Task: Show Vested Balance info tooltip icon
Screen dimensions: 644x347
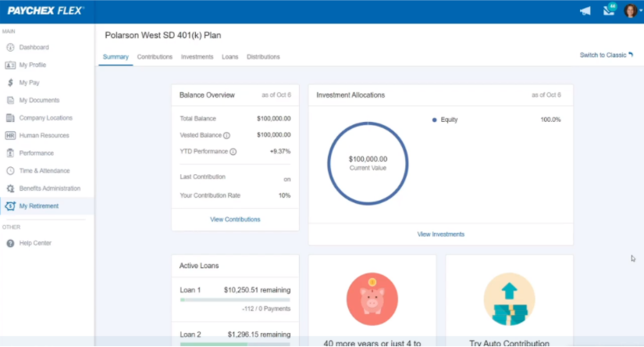Action: click(227, 135)
